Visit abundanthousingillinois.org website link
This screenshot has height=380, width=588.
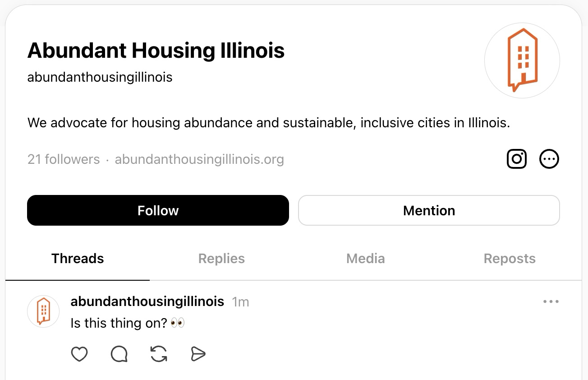199,159
